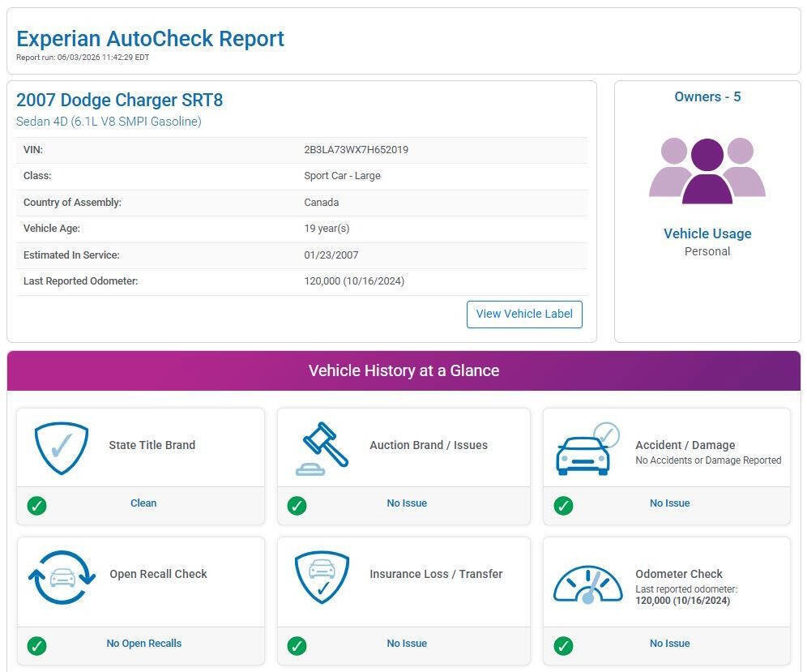Click the Vehicle Usage heading
Viewport: 807px width, 672px height.
[707, 233]
